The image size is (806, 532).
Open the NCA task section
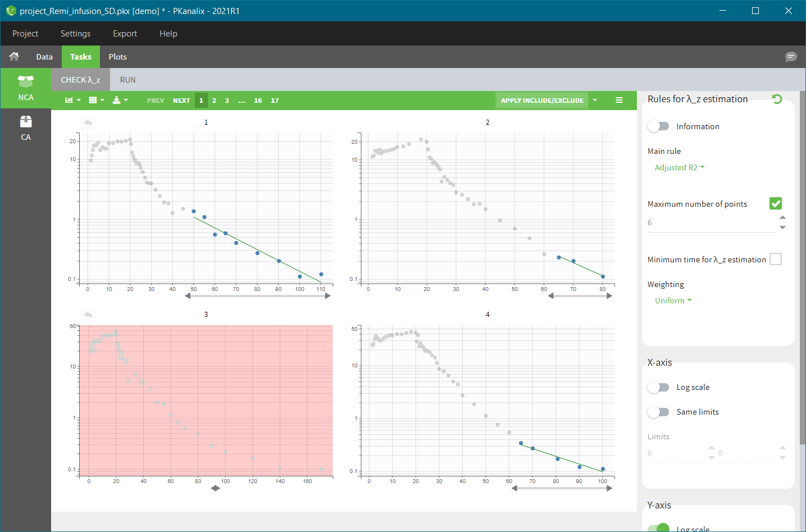[26, 88]
